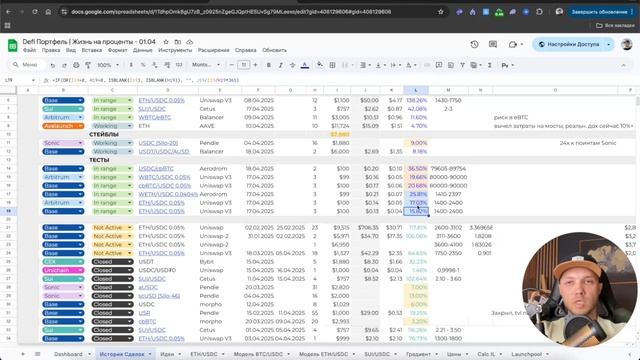This screenshot has height=360, width=640.
Task: Click the decrease font size minus
Action: tap(231, 65)
